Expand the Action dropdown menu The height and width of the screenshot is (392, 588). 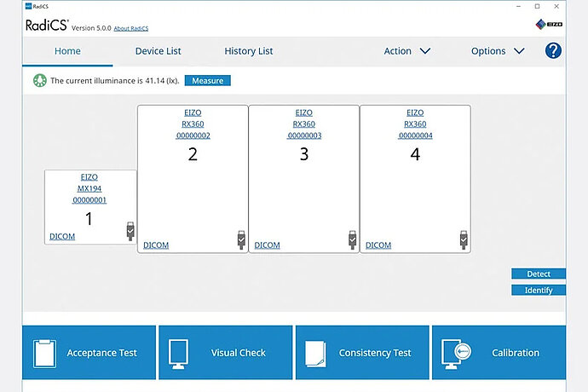(406, 51)
